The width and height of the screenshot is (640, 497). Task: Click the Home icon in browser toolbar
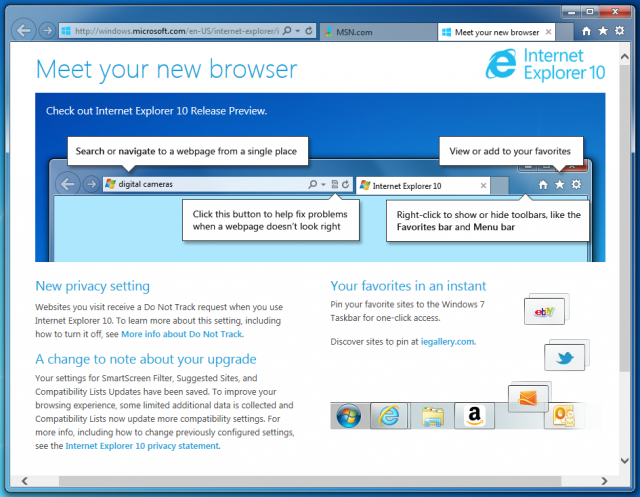[x=587, y=31]
